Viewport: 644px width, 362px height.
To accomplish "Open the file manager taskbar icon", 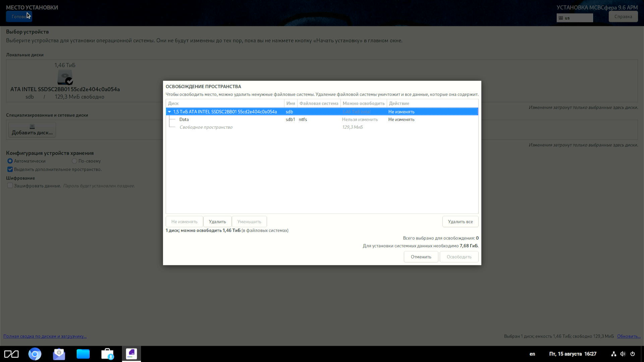I will click(83, 354).
